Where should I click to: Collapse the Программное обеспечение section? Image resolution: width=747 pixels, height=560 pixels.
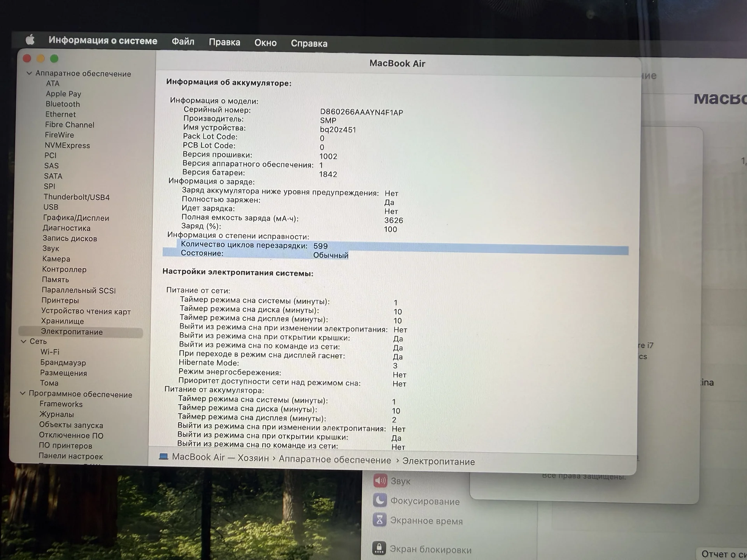pyautogui.click(x=23, y=394)
